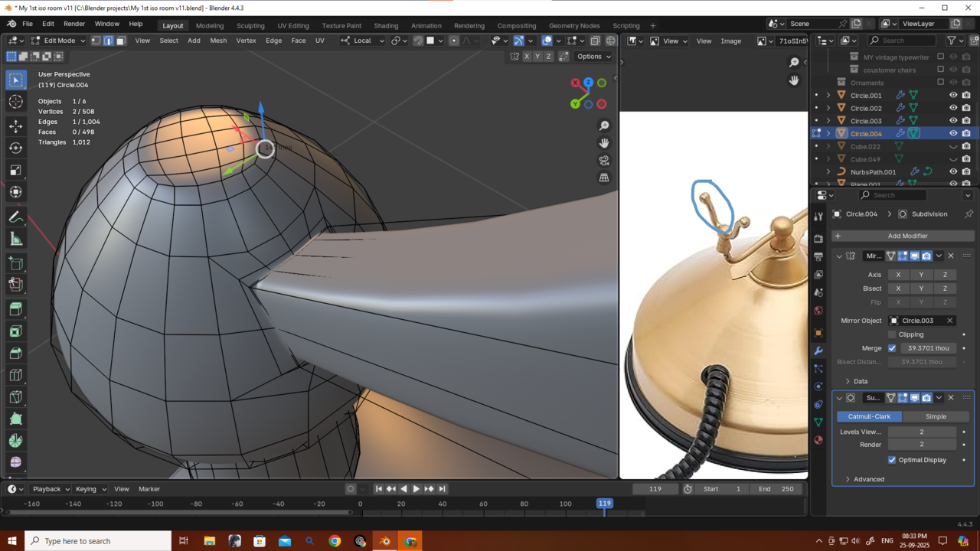Select the Simple subdivision type
The image size is (980, 551).
[936, 416]
